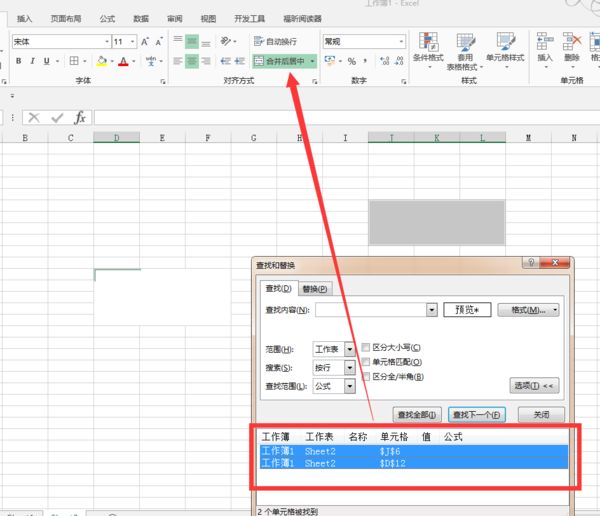Apply the red font color

point(123,61)
